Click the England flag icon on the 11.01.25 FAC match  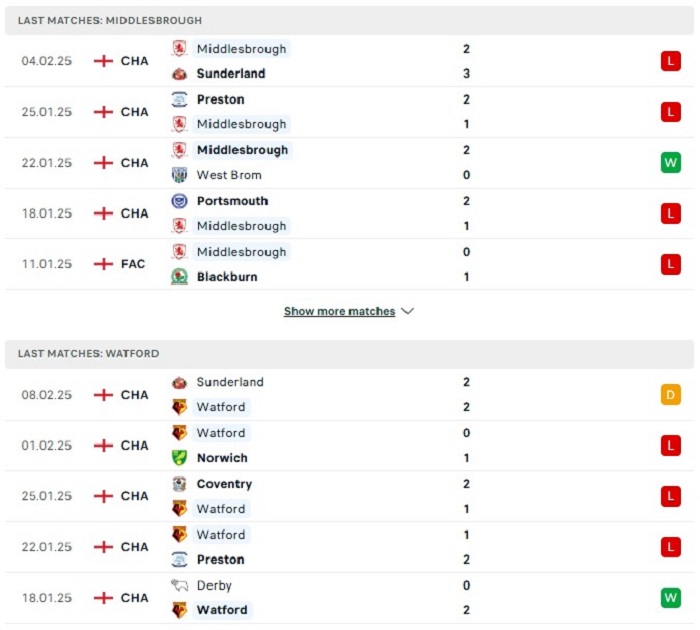[103, 264]
